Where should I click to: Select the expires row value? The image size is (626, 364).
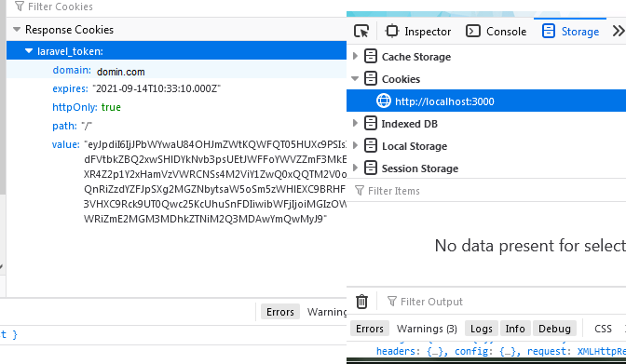156,88
